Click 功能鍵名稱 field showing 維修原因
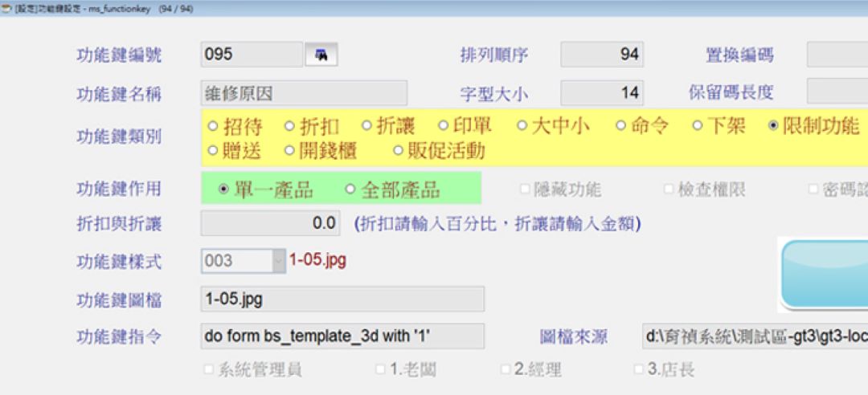This screenshot has height=395, width=868. point(304,93)
